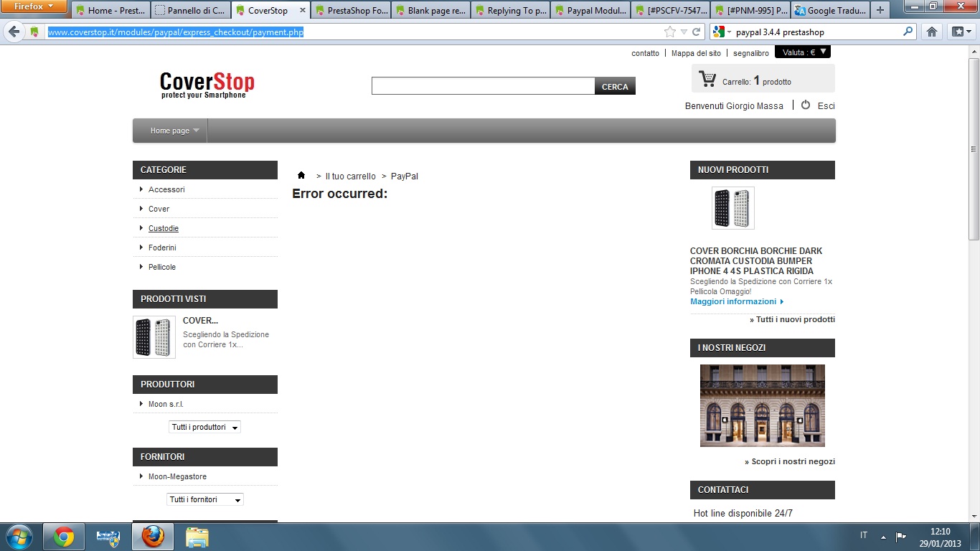
Task: Click the Firefox icon in the taskbar
Action: click(153, 537)
